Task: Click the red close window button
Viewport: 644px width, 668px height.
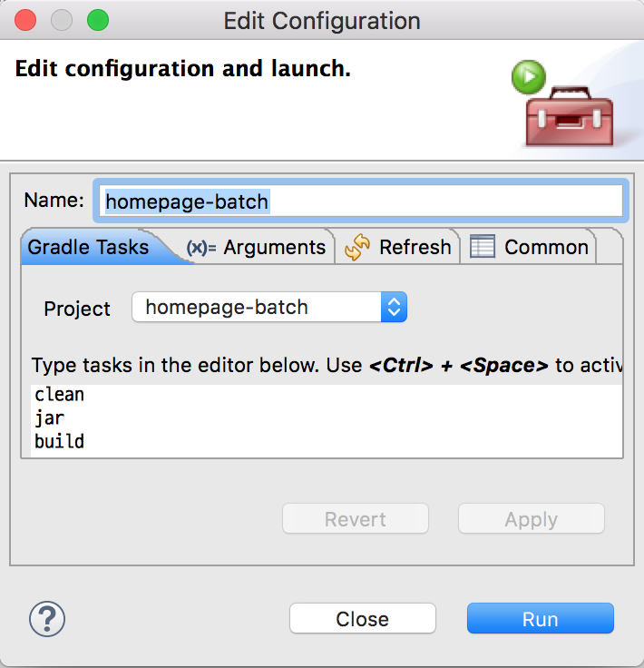Action: (x=25, y=20)
